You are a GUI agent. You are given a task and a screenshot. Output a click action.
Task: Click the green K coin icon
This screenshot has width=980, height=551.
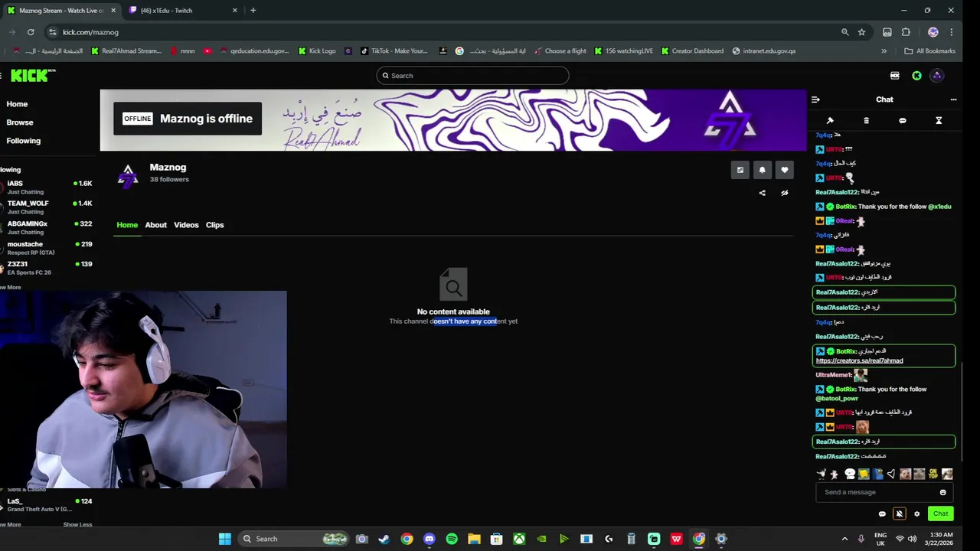coord(916,75)
